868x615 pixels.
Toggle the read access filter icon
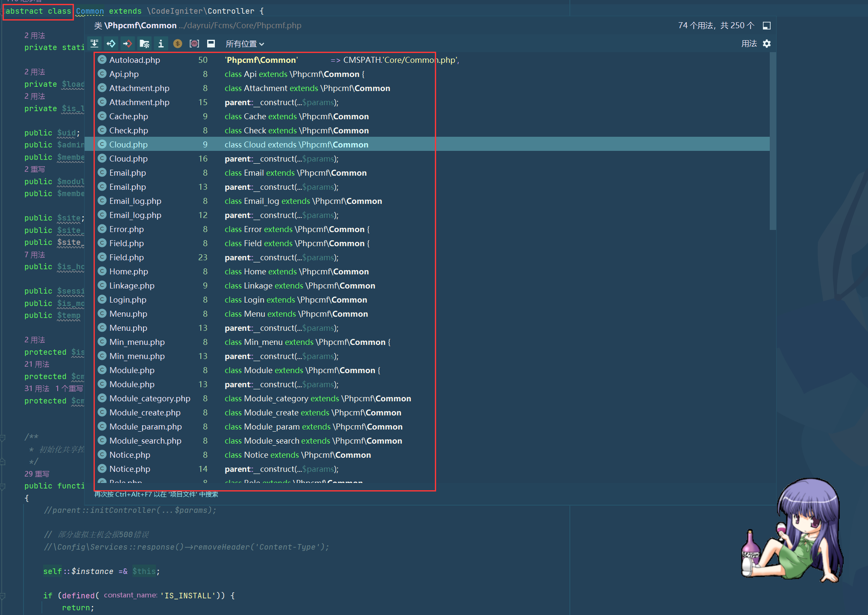pos(111,44)
